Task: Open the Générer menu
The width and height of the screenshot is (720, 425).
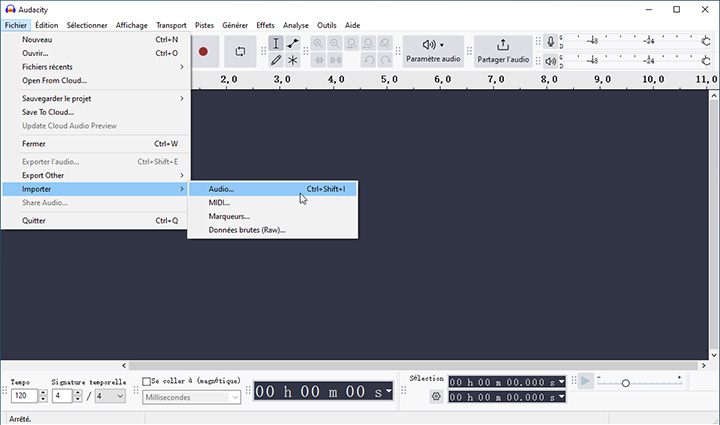Action: point(235,25)
